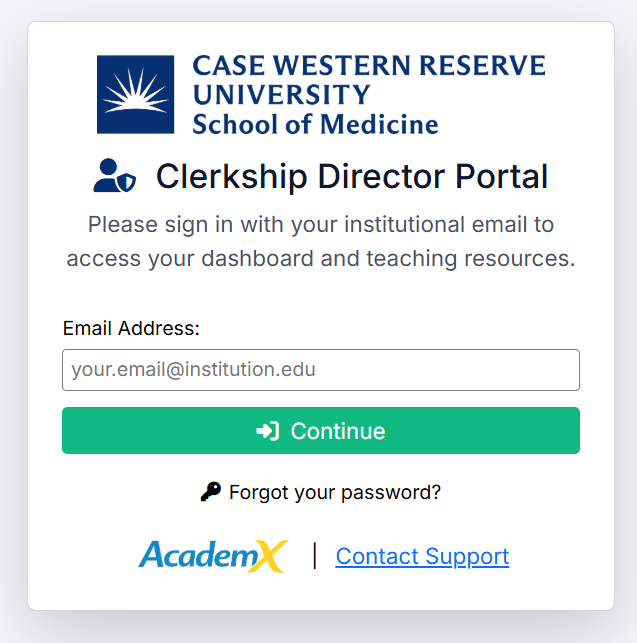
Task: Open the AcademX logo at the bottom
Action: pos(213,556)
